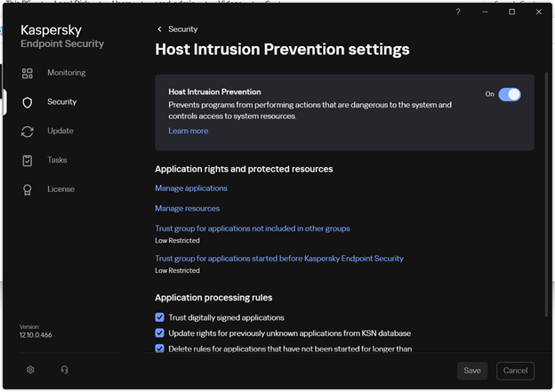The height and width of the screenshot is (392, 555).
Task: Open the Manage applications link
Action: 191,188
